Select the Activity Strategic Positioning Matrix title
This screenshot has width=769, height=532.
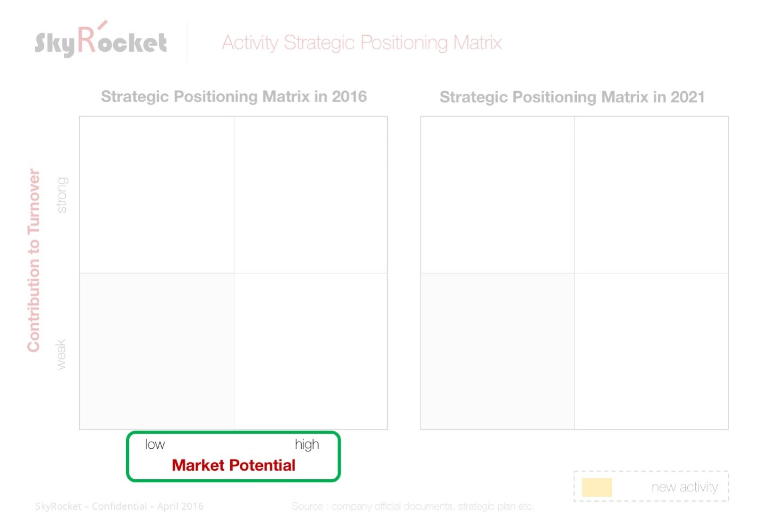362,43
